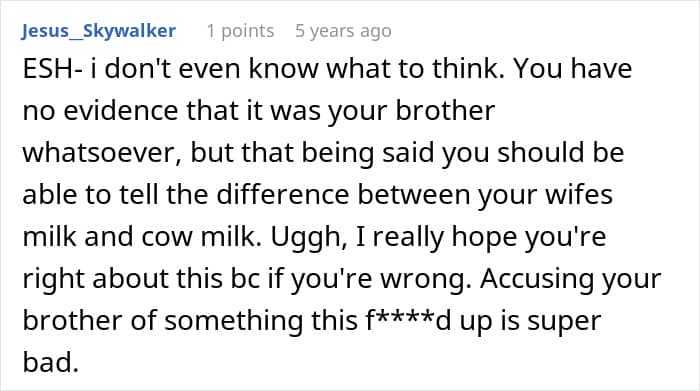Click the word 'evidence' in second line
Viewport: 700px width, 391px height.
click(121, 111)
